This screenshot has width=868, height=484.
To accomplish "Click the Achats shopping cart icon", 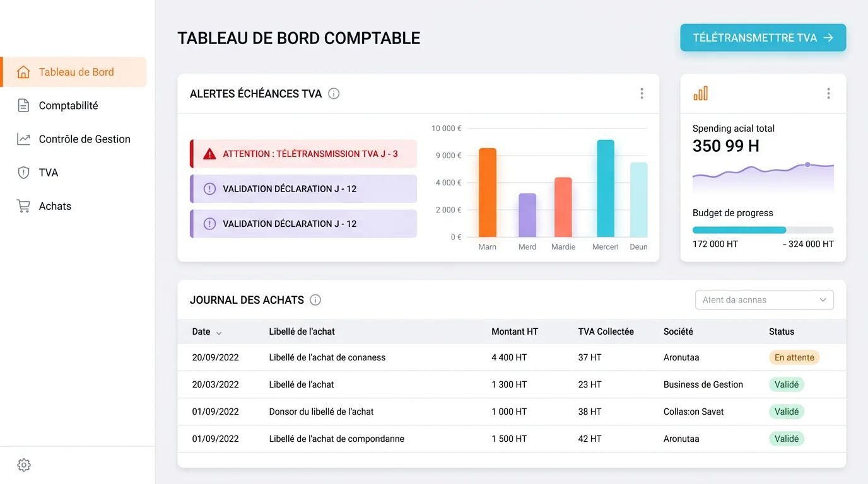I will point(23,205).
